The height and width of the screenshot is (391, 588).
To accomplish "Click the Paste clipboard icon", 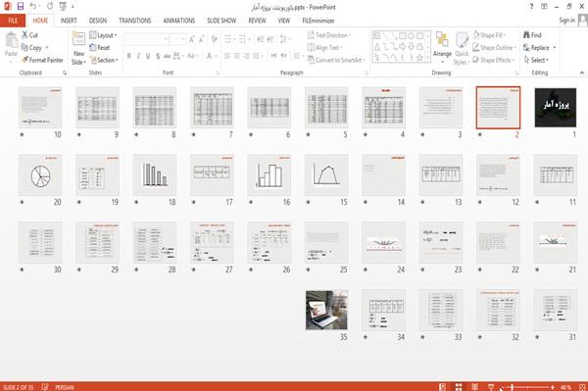I will click(11, 40).
